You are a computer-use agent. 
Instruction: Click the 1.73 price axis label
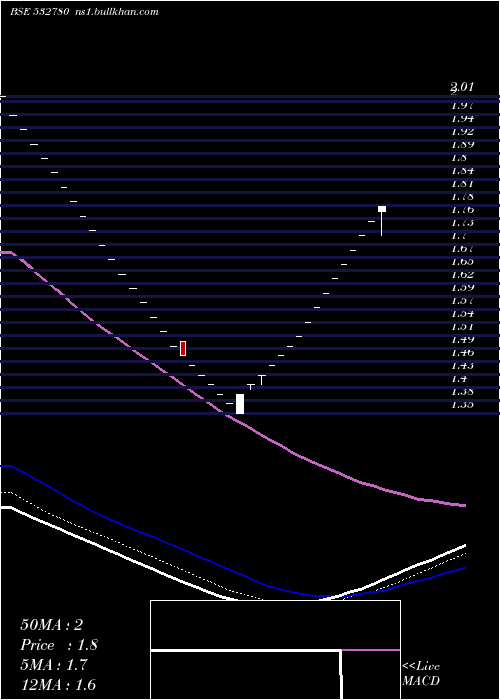[462, 222]
